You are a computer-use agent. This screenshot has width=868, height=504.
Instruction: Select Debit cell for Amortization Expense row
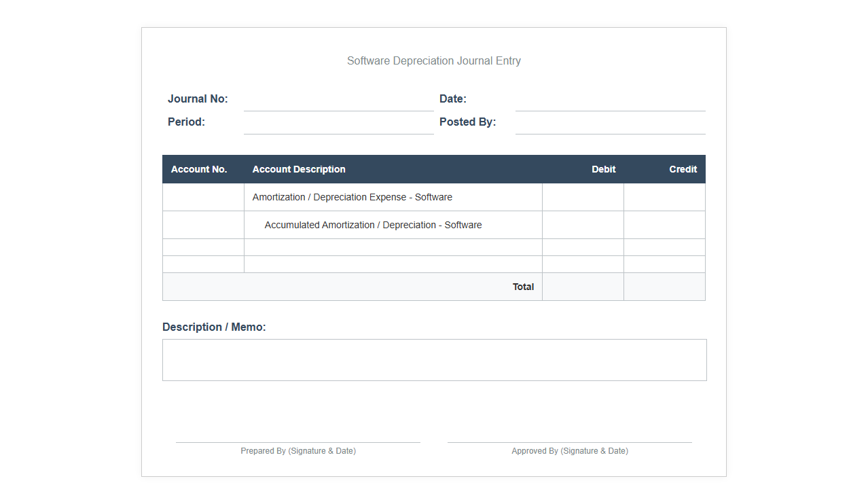(x=583, y=197)
